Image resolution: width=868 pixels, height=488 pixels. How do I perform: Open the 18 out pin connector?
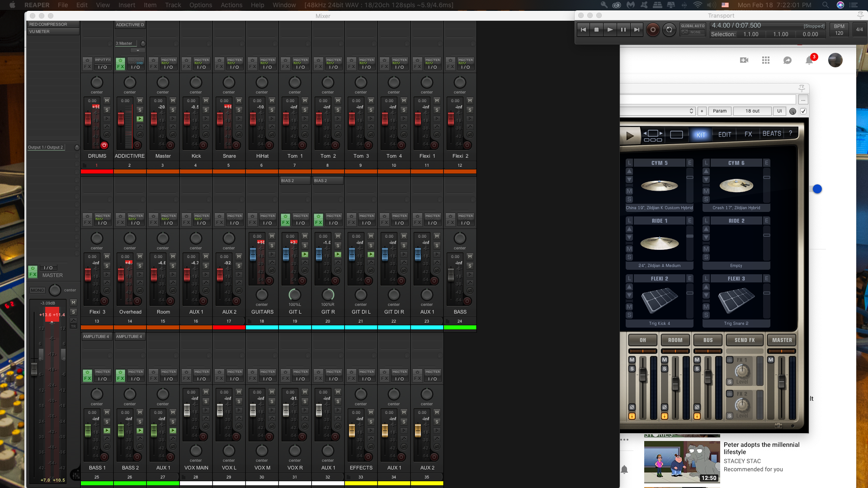coord(752,111)
